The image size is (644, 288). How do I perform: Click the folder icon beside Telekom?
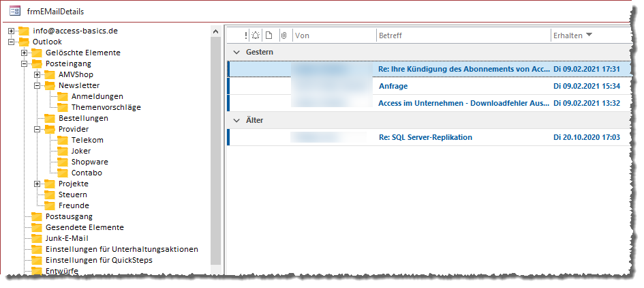click(63, 140)
